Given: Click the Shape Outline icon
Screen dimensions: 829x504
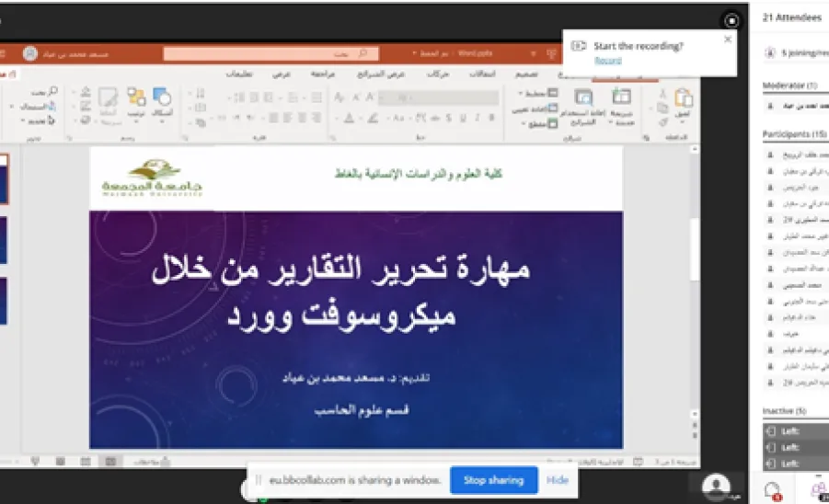Looking at the screenshot, I should coord(86,107).
